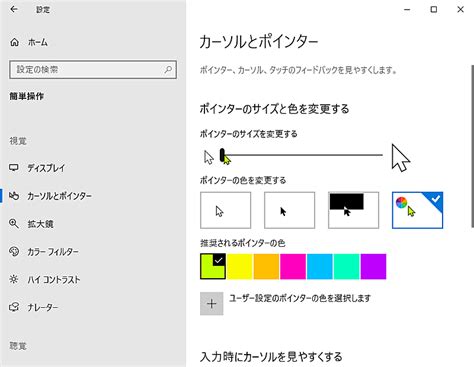Viewport: 474px width, 367px height.
Task: Open the ホーム home icon
Action: 14,42
